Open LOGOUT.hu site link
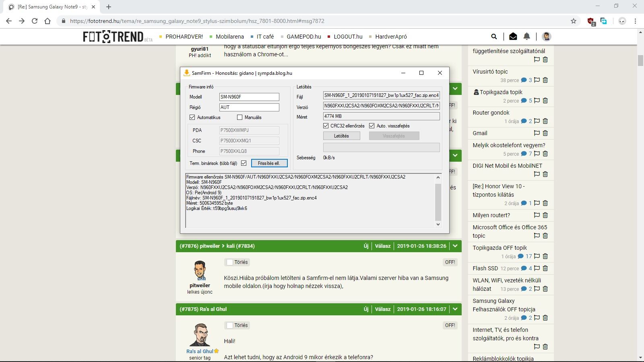Image resolution: width=644 pixels, height=362 pixels. 348,37
